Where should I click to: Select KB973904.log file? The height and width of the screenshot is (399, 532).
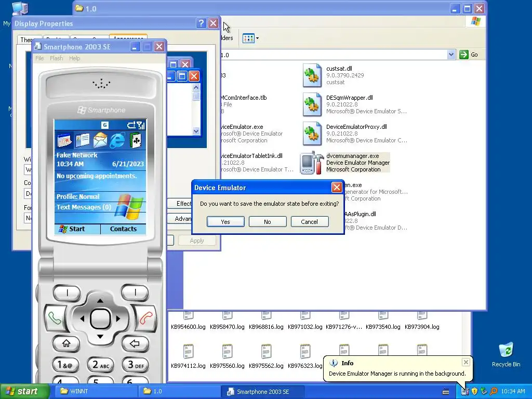422,321
